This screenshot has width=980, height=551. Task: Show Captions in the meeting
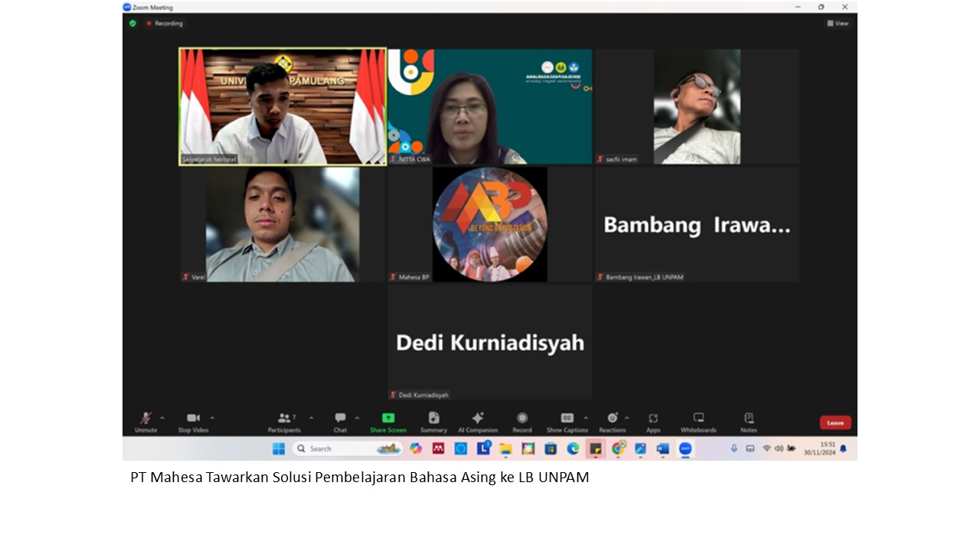[x=567, y=422]
